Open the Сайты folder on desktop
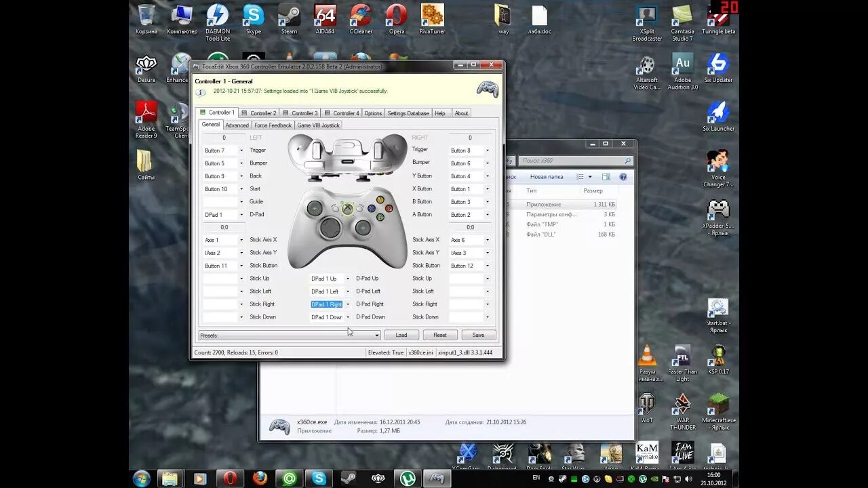The width and height of the screenshot is (868, 488). point(146,165)
